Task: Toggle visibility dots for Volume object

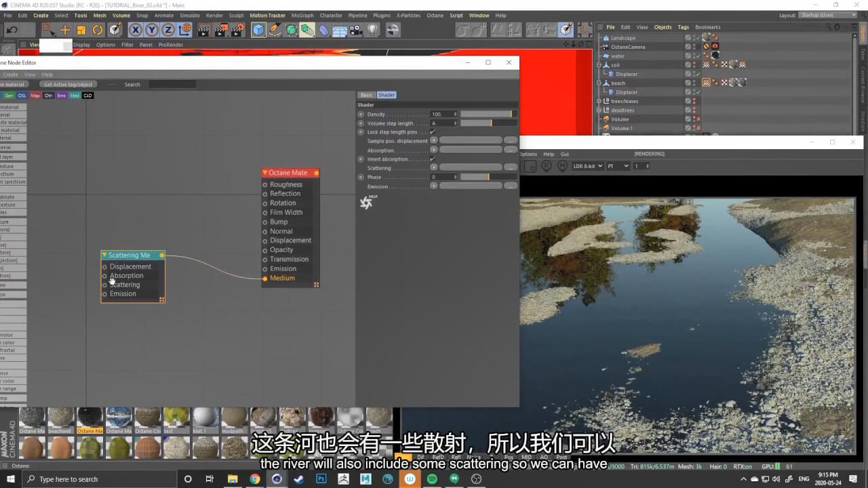Action: [x=694, y=119]
